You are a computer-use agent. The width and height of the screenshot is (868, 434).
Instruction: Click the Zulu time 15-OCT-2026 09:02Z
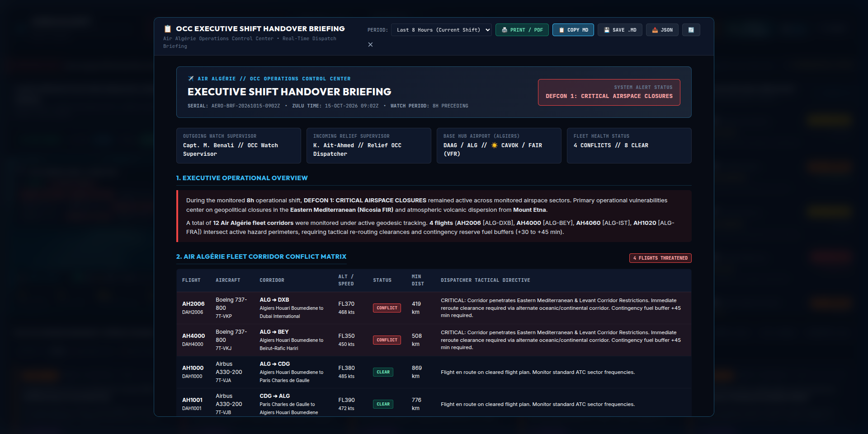click(352, 106)
